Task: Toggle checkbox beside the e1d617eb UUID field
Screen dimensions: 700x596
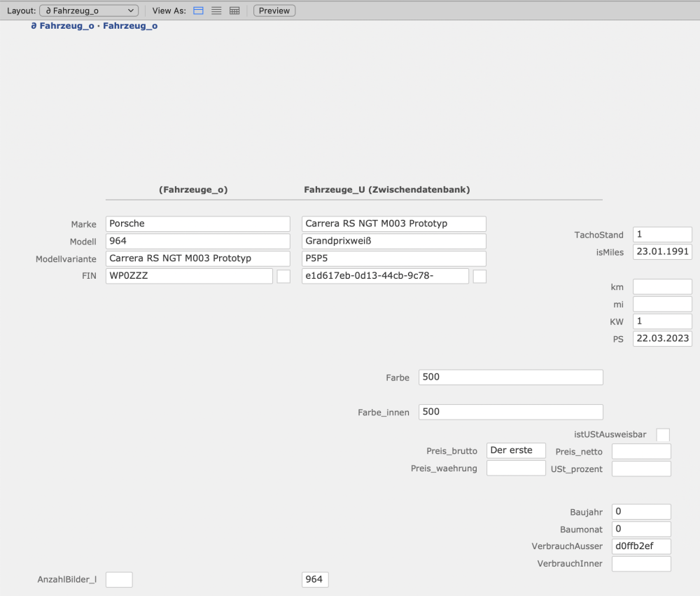Action: click(479, 277)
